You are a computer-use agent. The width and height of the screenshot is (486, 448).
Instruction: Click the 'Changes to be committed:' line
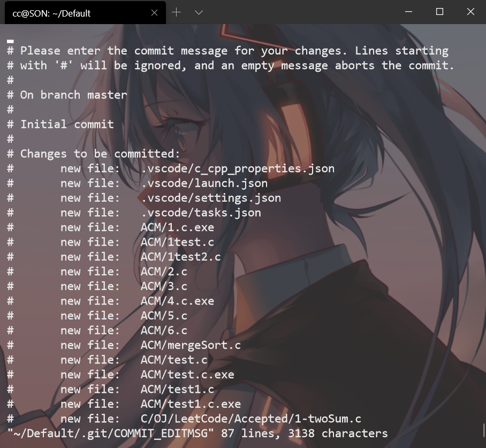[x=93, y=154]
